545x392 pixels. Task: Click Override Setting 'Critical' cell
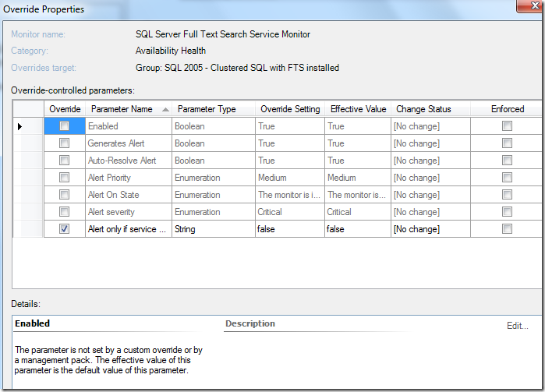tap(290, 212)
